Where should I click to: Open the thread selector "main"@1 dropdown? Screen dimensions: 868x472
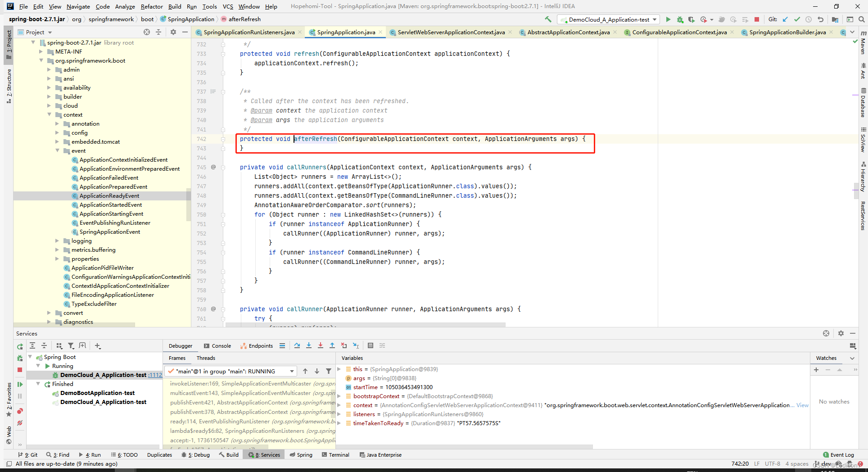(231, 371)
